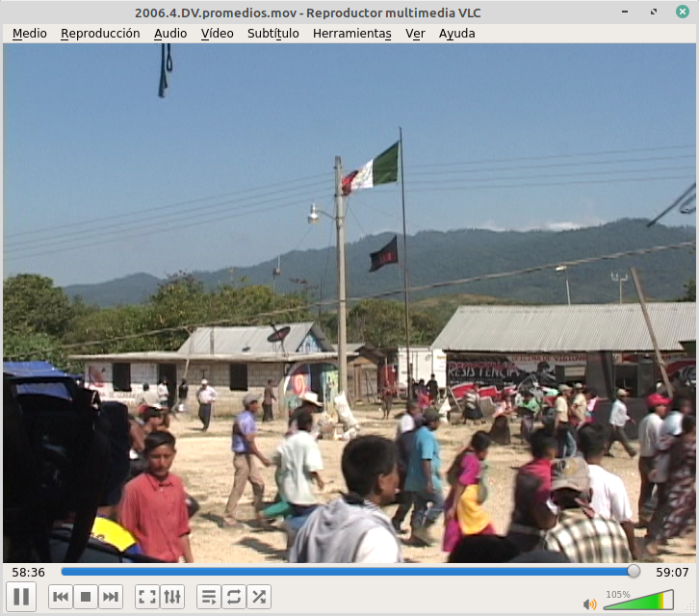Skip to the next media item
699x616 pixels.
click(x=111, y=597)
